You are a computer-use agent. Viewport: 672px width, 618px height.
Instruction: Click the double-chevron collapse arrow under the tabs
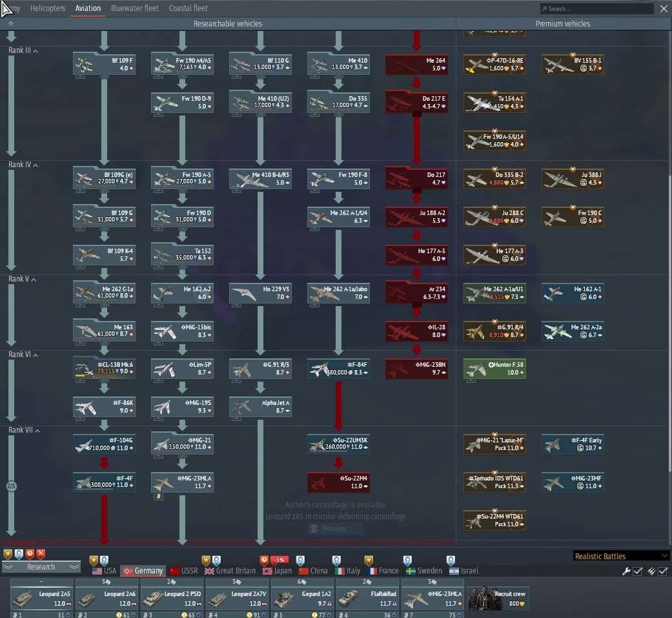[x=11, y=24]
